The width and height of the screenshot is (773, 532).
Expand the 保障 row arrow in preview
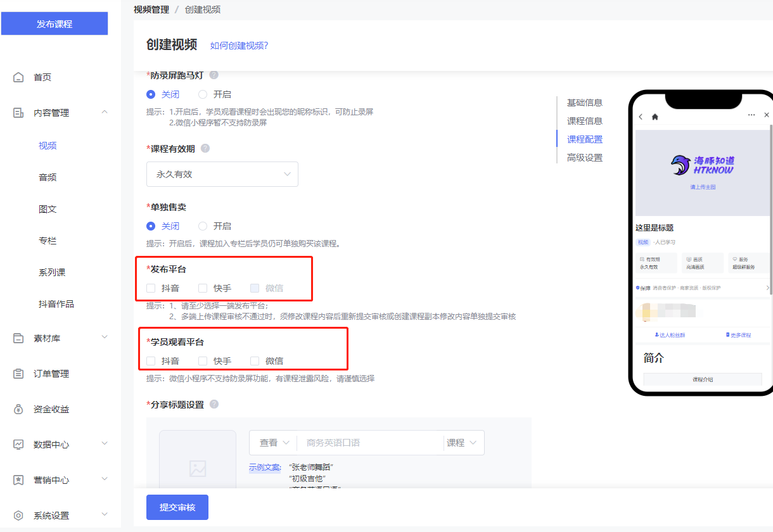coord(767,288)
